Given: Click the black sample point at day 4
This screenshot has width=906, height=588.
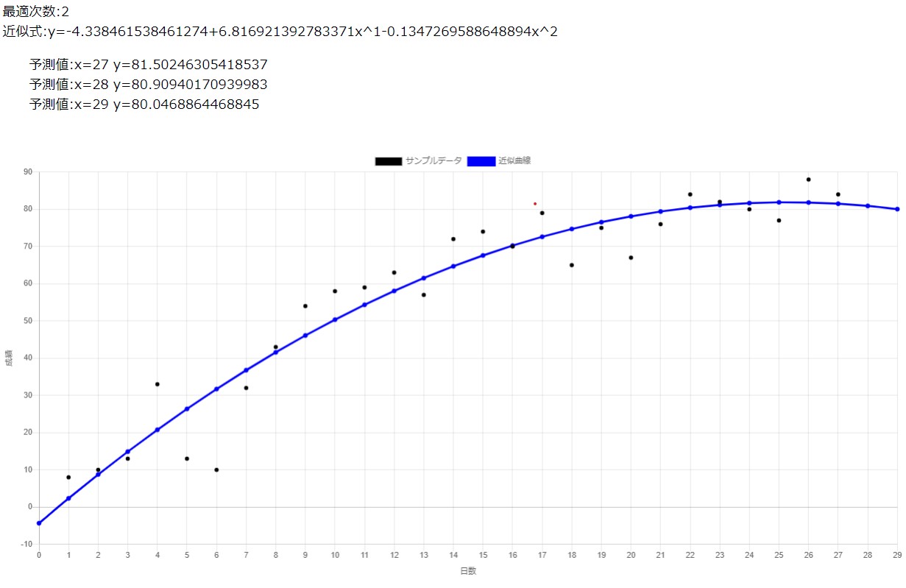Looking at the screenshot, I should click(x=158, y=384).
